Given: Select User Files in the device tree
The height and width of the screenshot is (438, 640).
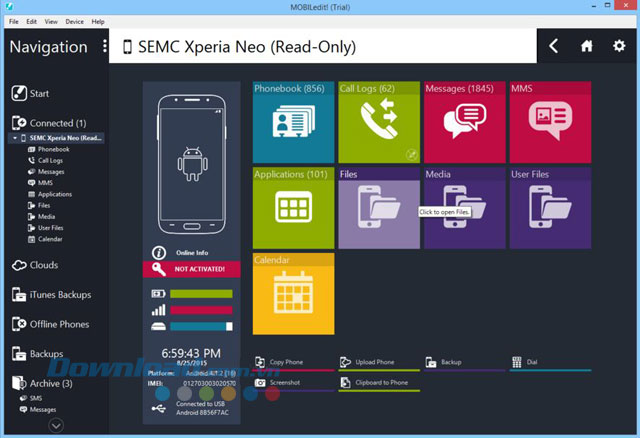Looking at the screenshot, I should (46, 228).
